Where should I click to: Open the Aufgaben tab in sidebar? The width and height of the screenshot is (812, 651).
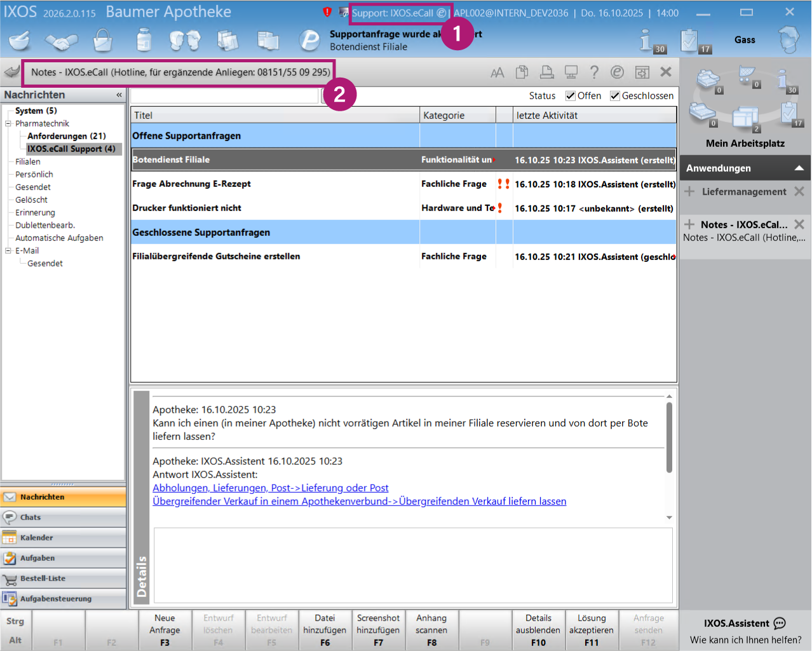(x=37, y=558)
